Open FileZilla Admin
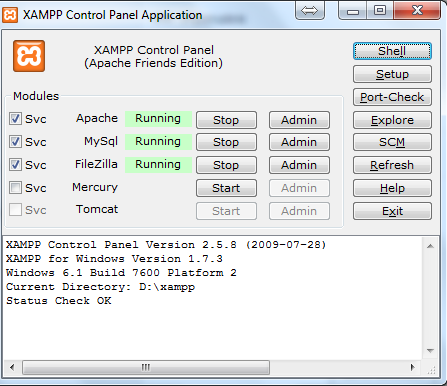The image size is (447, 386). click(299, 165)
